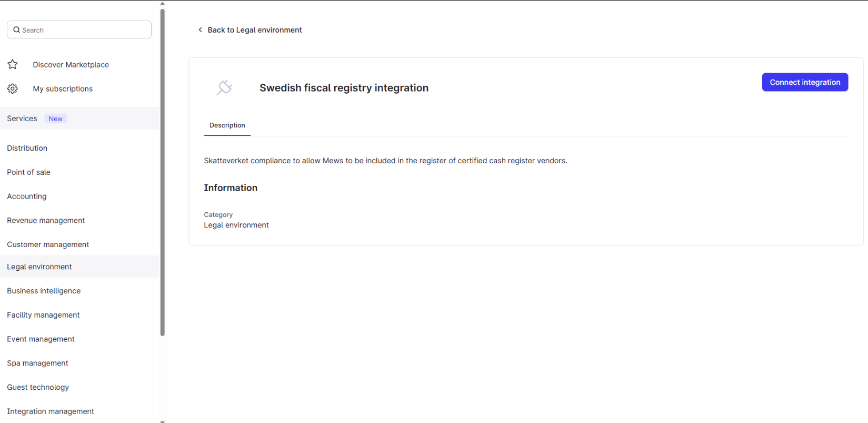Go to Customer management category
Image resolution: width=868 pixels, height=423 pixels.
point(48,244)
